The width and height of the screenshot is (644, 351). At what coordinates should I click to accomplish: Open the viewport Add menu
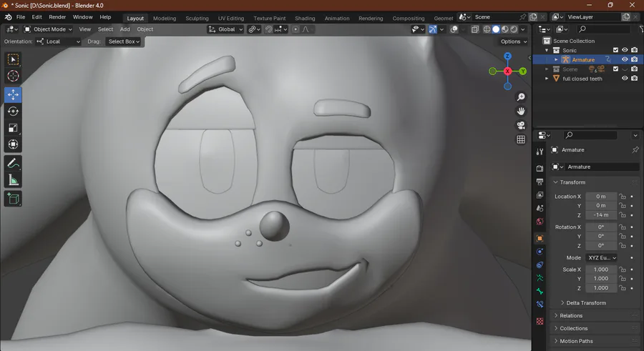tap(125, 29)
